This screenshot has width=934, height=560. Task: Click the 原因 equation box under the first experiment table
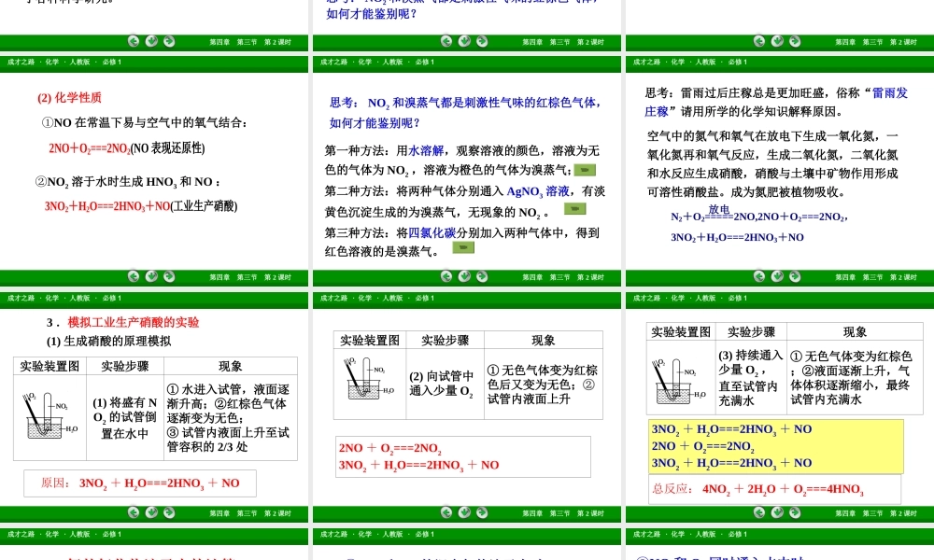[x=140, y=483]
